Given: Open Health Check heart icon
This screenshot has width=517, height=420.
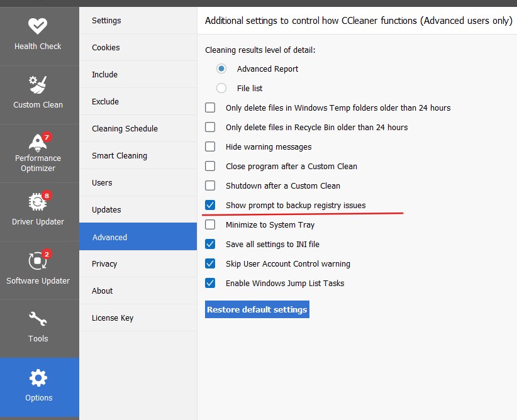Looking at the screenshot, I should pos(38,26).
